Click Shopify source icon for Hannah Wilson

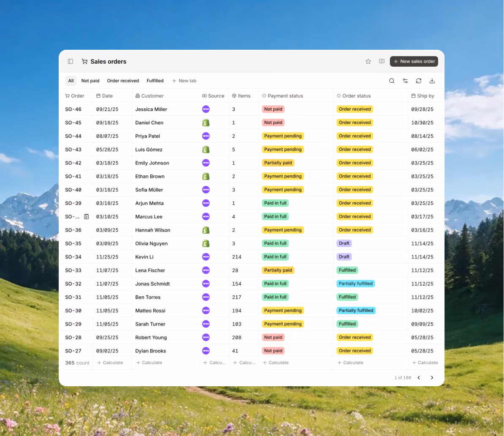pos(206,230)
